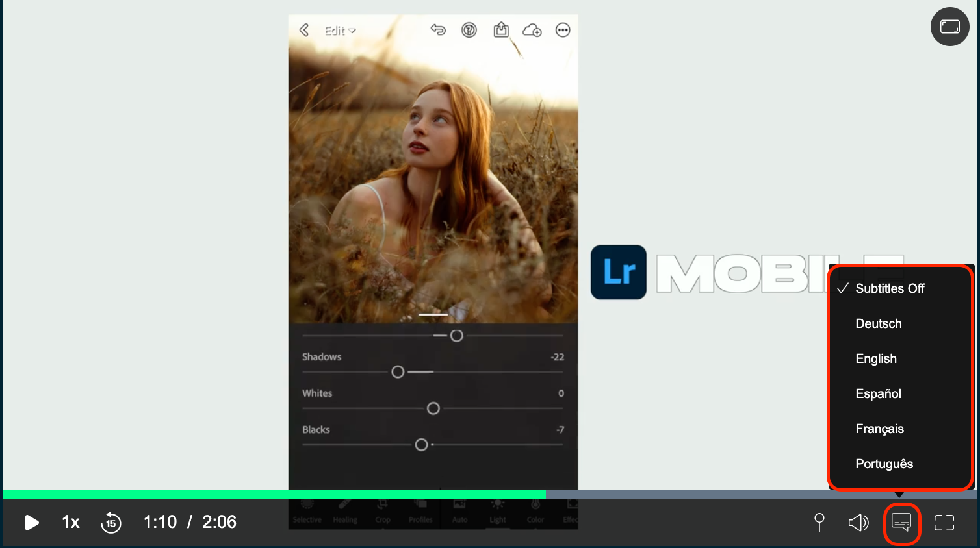Click the Lr Lightroom logo
This screenshot has height=548, width=980.
[x=619, y=272]
